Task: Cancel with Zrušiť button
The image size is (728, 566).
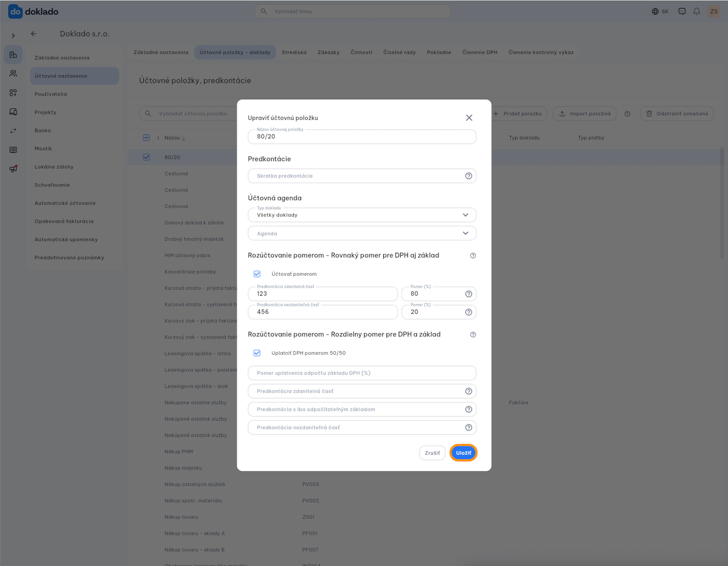Action: [432, 453]
